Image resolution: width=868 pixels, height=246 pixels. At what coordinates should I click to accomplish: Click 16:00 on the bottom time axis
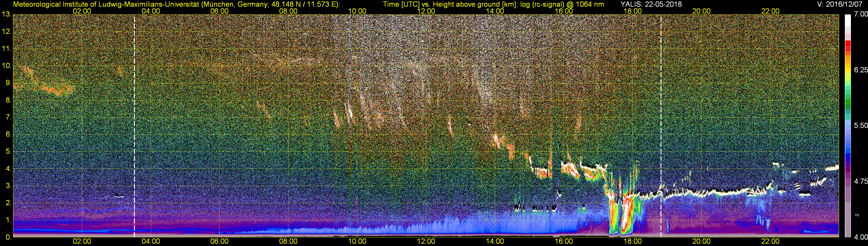(x=564, y=241)
